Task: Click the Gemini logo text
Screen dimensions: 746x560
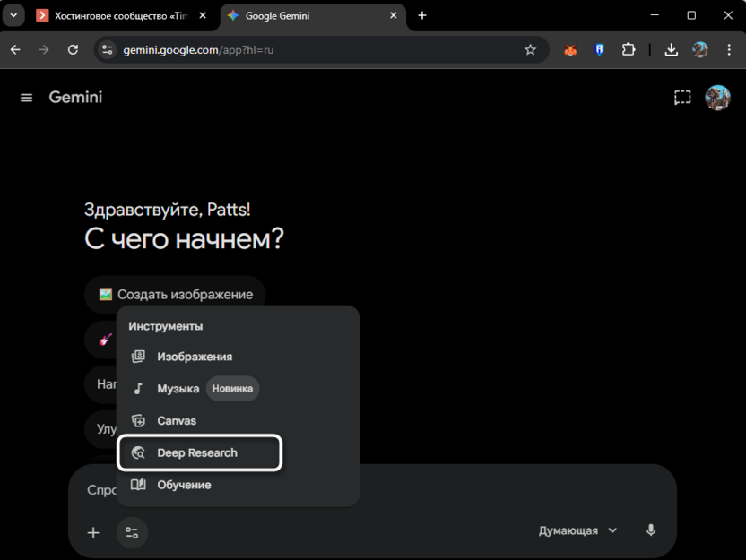Action: (75, 97)
